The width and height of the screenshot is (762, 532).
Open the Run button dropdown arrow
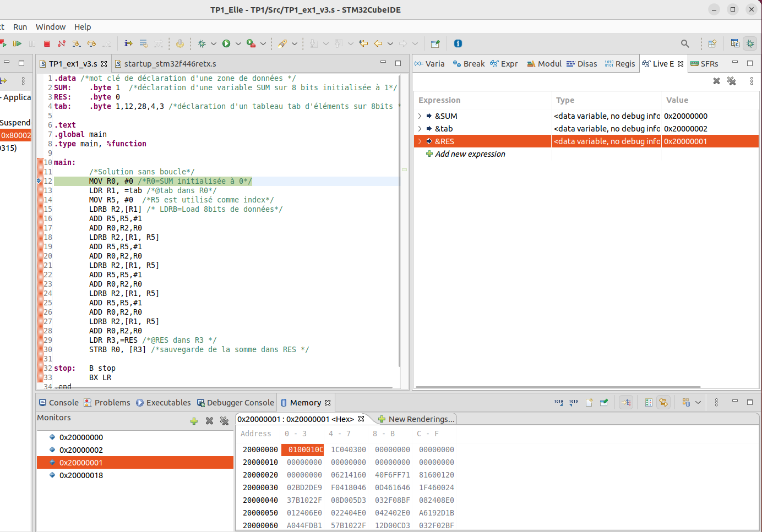(x=238, y=43)
